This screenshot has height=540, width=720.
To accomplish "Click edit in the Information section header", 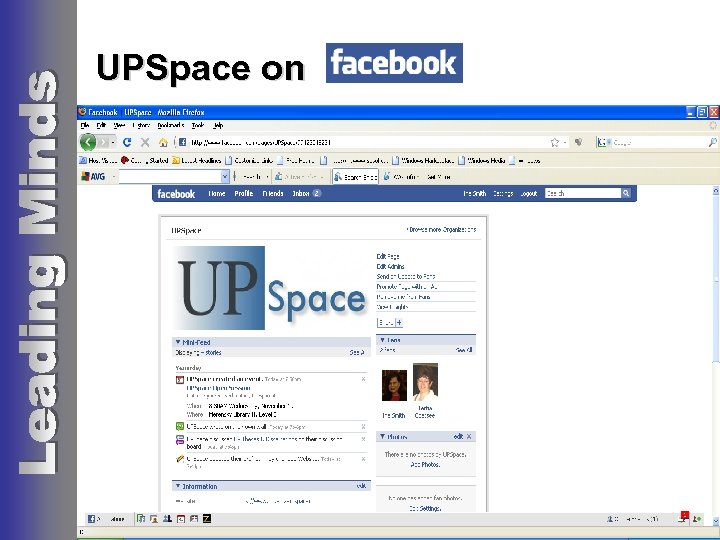I will pyautogui.click(x=361, y=486).
